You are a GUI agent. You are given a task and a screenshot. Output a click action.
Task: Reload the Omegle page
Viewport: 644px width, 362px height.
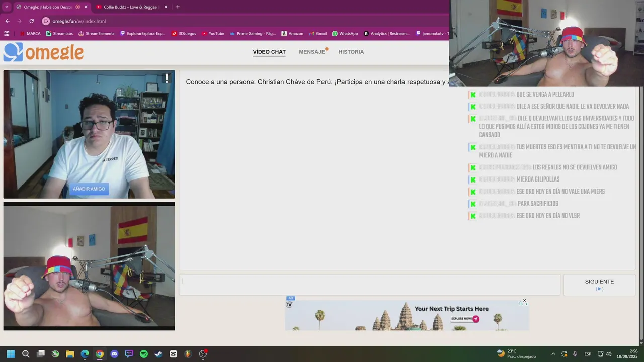(x=31, y=21)
